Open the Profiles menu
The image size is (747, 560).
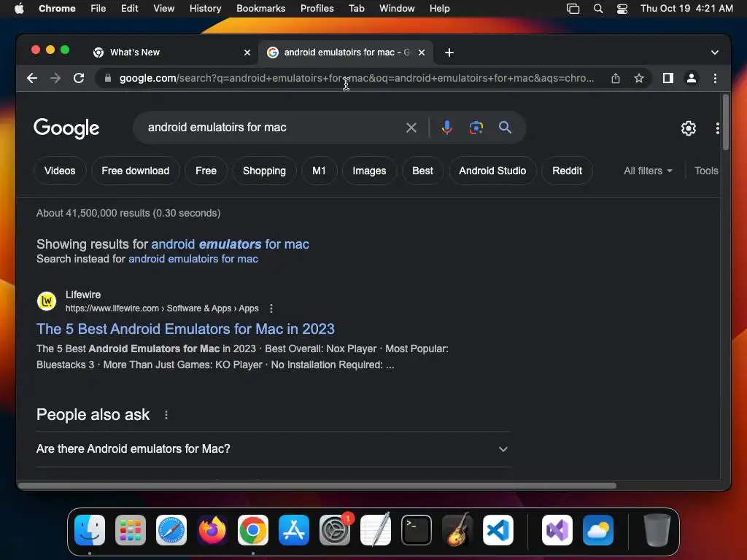click(x=317, y=9)
